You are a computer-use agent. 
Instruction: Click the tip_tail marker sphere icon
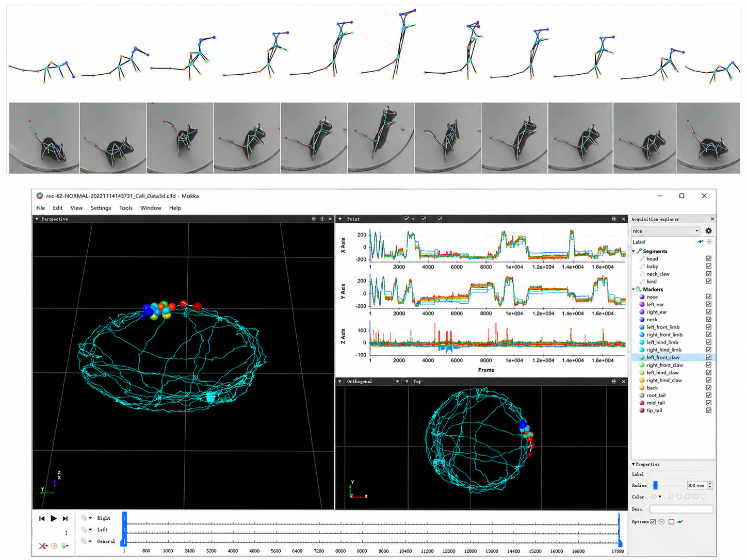pyautogui.click(x=642, y=410)
